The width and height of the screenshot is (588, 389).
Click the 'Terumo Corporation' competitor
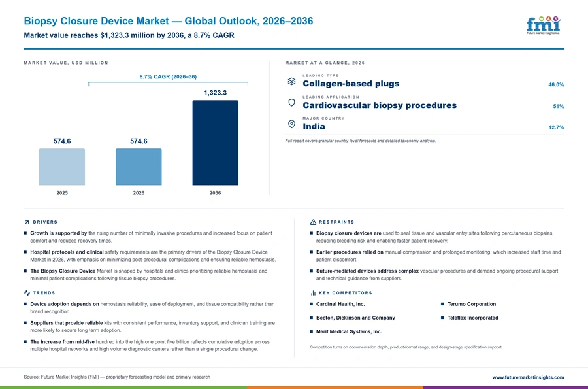(472, 304)
